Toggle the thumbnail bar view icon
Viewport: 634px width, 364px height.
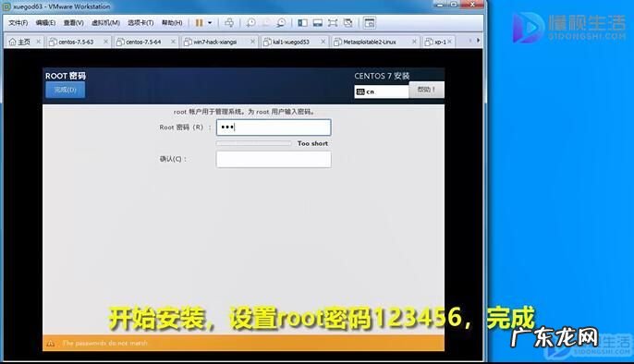(318, 23)
